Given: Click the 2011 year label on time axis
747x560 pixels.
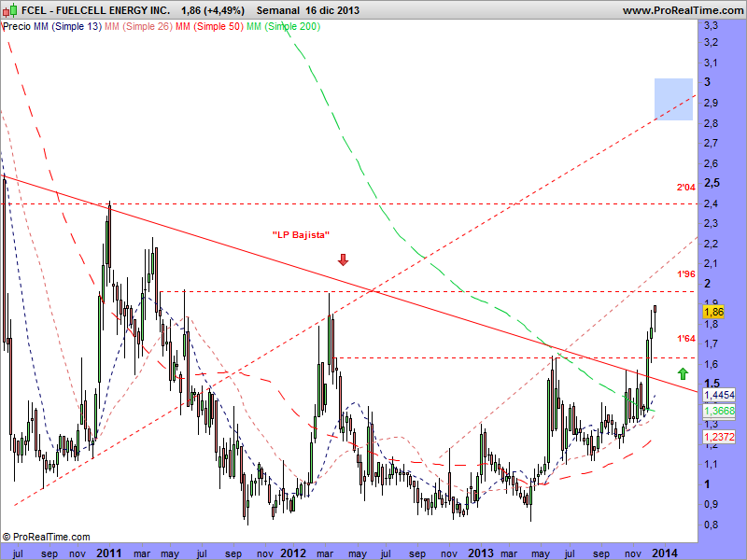Looking at the screenshot, I should click(x=108, y=553).
